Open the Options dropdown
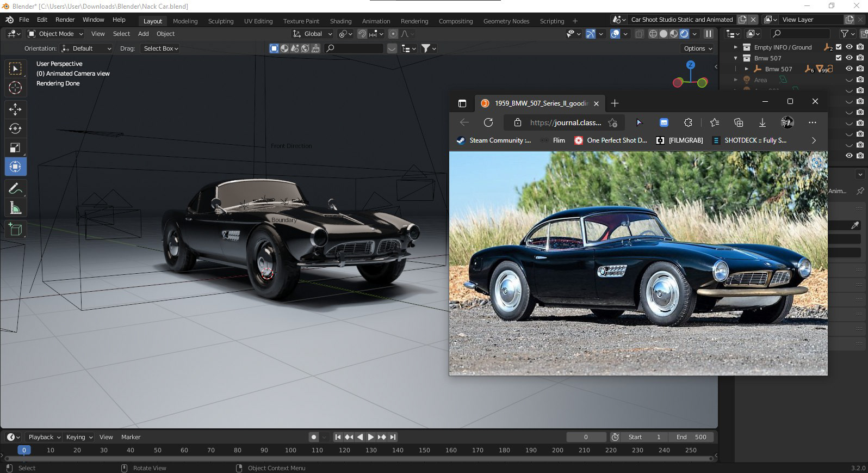This screenshot has width=868, height=473. click(x=698, y=48)
